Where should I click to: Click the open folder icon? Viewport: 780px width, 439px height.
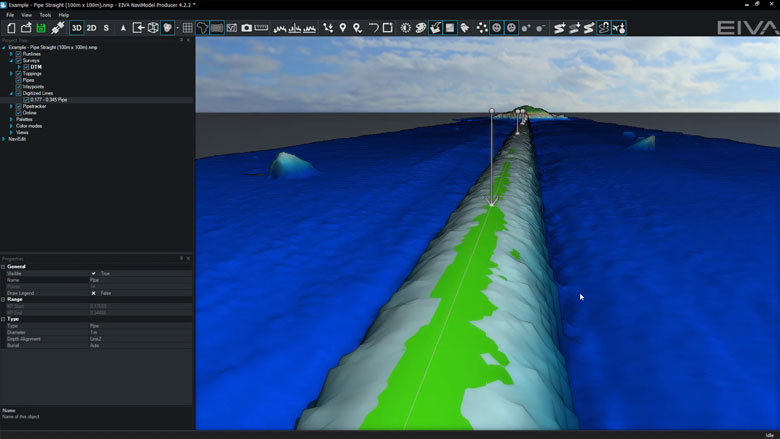click(x=26, y=28)
